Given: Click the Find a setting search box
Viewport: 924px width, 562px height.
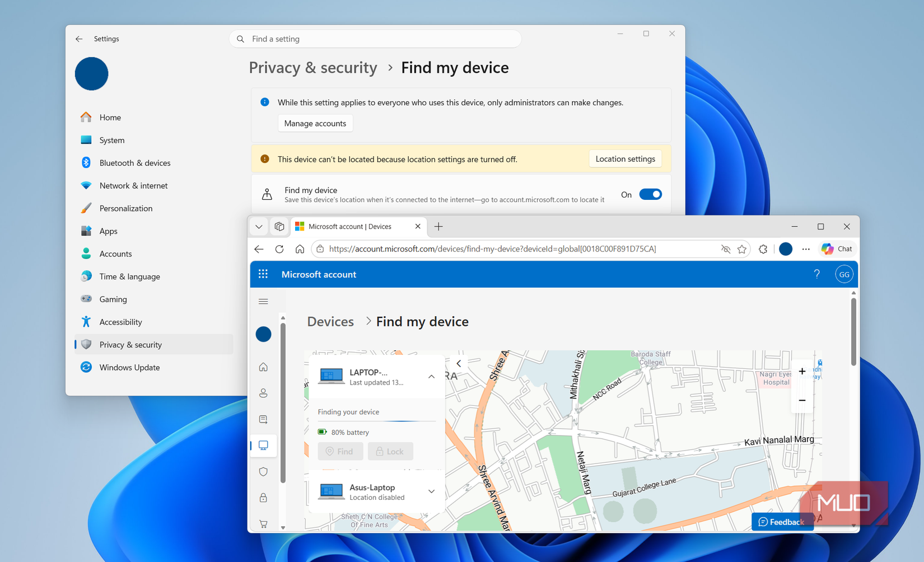Looking at the screenshot, I should point(375,39).
